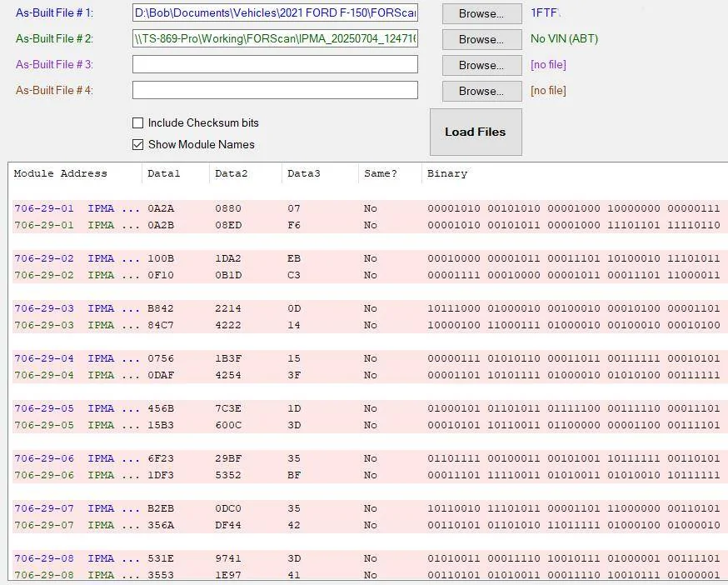
Task: Click the As-Built File #1 path field
Action: [275, 13]
